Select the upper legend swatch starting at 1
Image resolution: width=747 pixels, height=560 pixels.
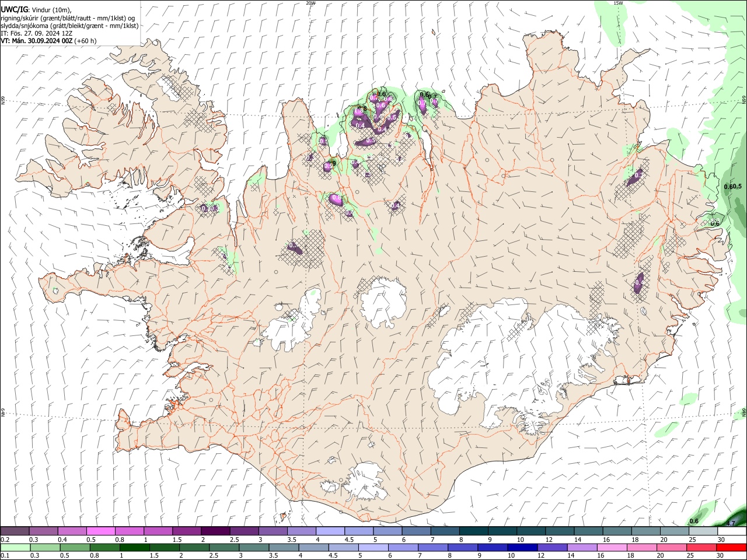[158, 531]
